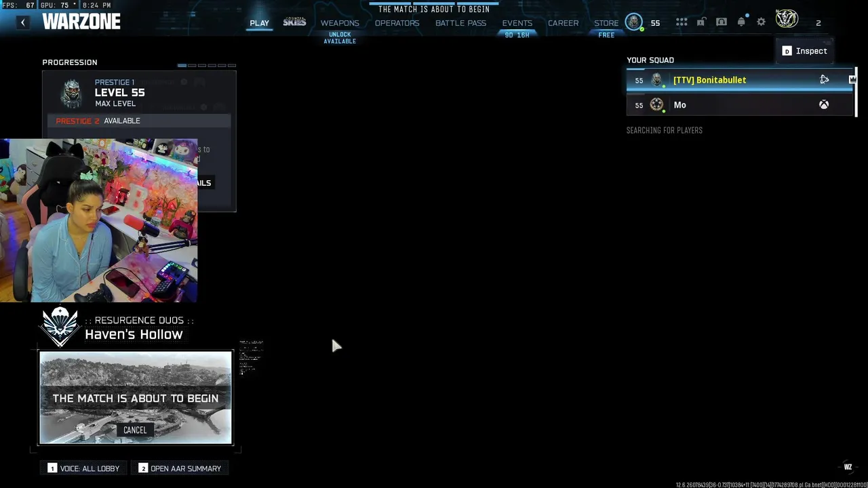Click the party leader crown icon

pyautogui.click(x=852, y=80)
